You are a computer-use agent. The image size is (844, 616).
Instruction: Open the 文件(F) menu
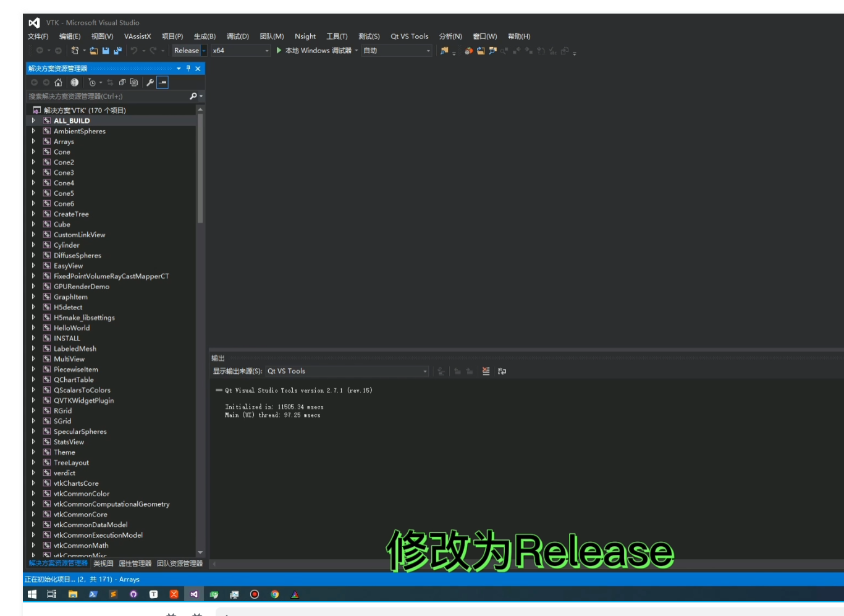[38, 36]
